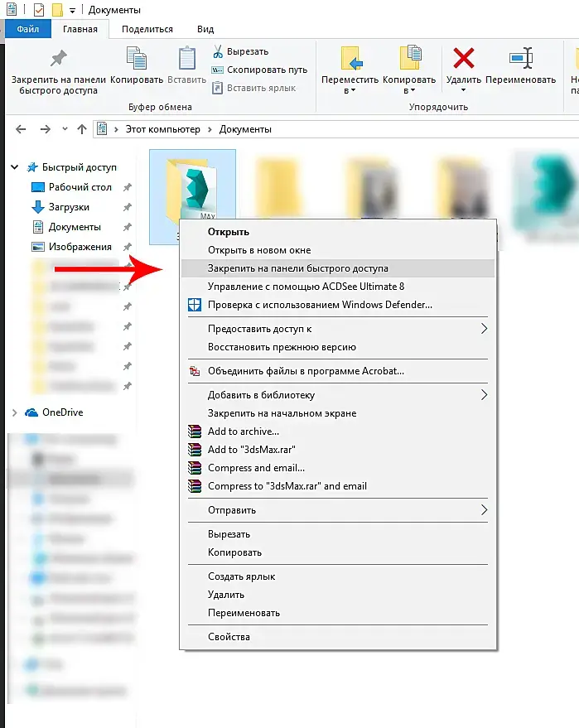Click the ribbon pin to Quick Access icon
579x728 pixels.
(x=59, y=59)
